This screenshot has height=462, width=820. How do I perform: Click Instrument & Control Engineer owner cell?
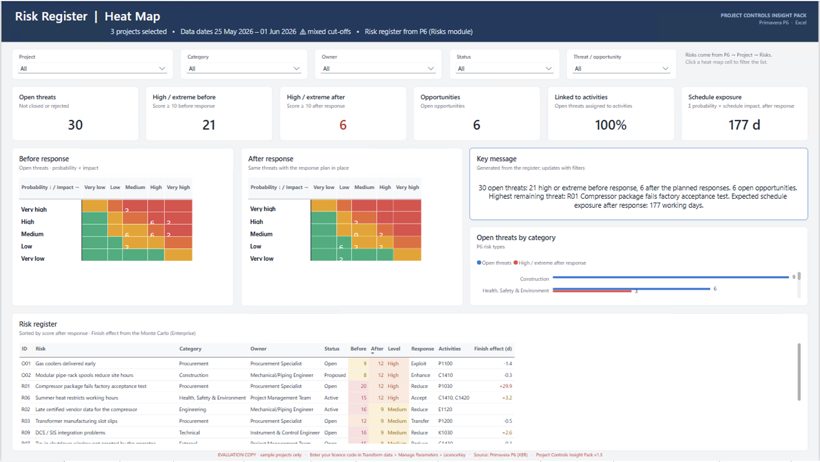point(284,433)
